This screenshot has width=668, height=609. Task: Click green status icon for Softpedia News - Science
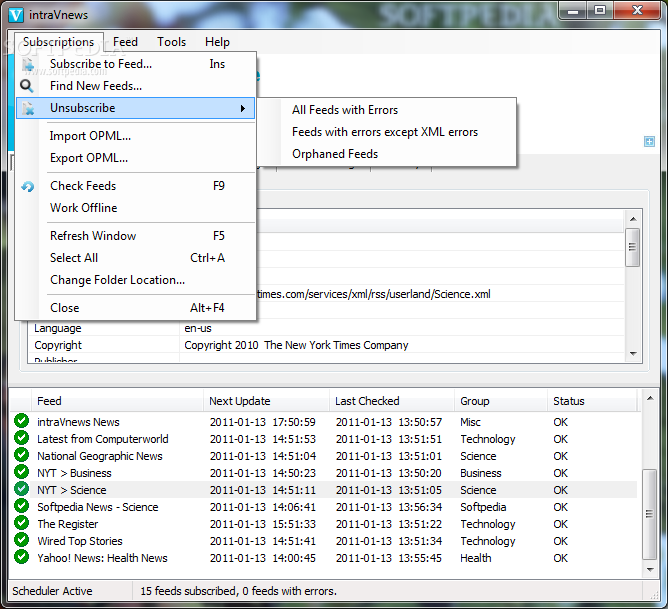click(21, 506)
